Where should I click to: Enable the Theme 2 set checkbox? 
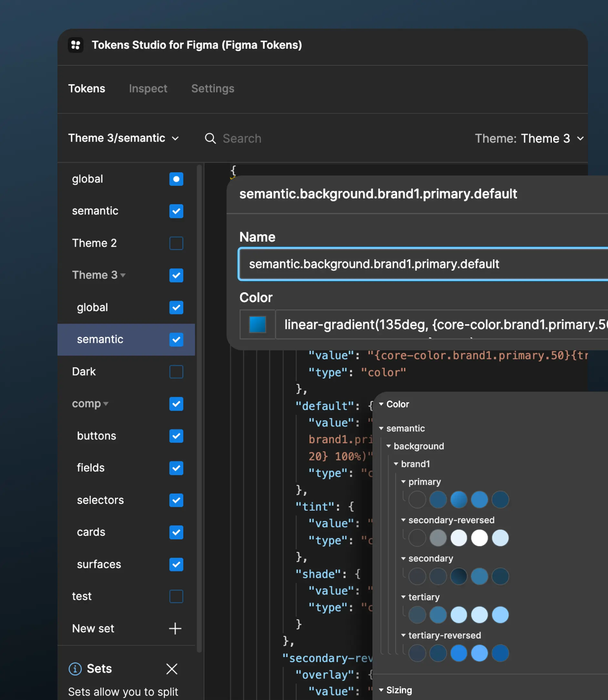176,243
